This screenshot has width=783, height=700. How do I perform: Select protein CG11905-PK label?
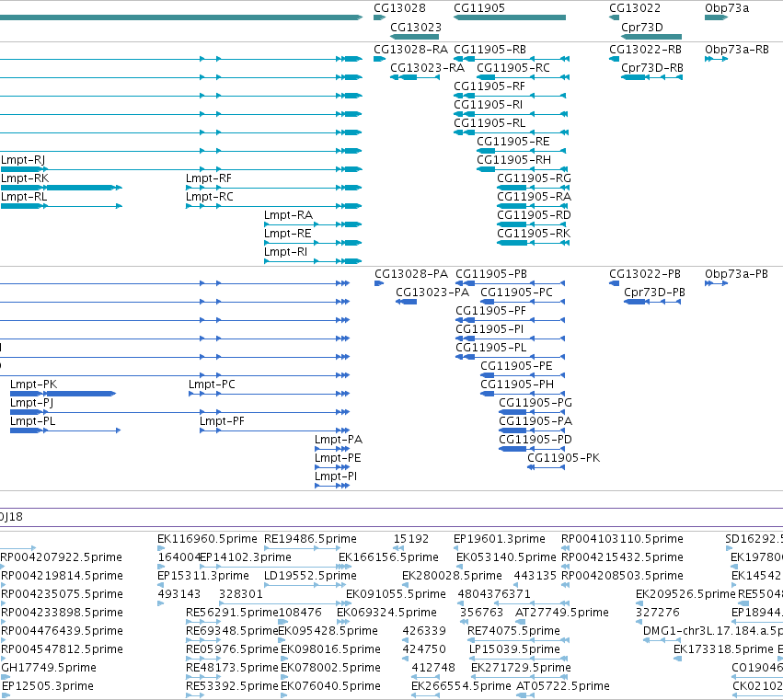[x=564, y=458]
